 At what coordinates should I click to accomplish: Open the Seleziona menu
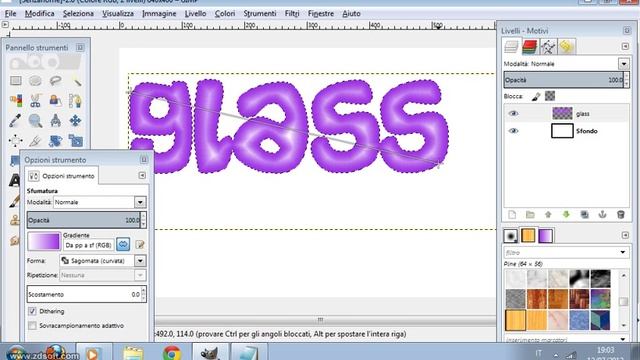[x=78, y=13]
